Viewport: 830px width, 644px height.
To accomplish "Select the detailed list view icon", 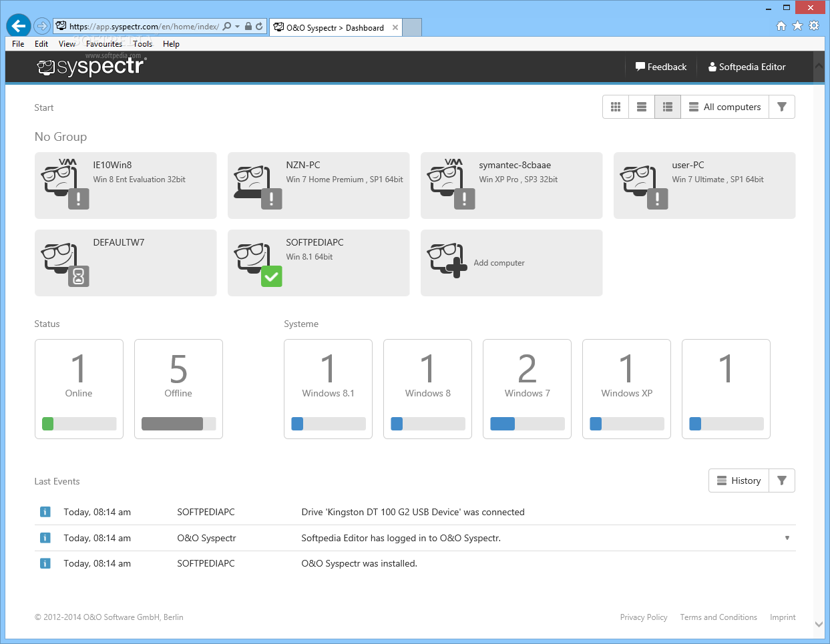I will pos(668,107).
